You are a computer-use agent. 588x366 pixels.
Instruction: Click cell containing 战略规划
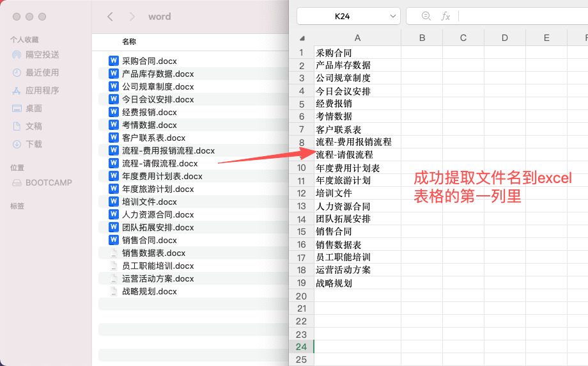coord(357,283)
